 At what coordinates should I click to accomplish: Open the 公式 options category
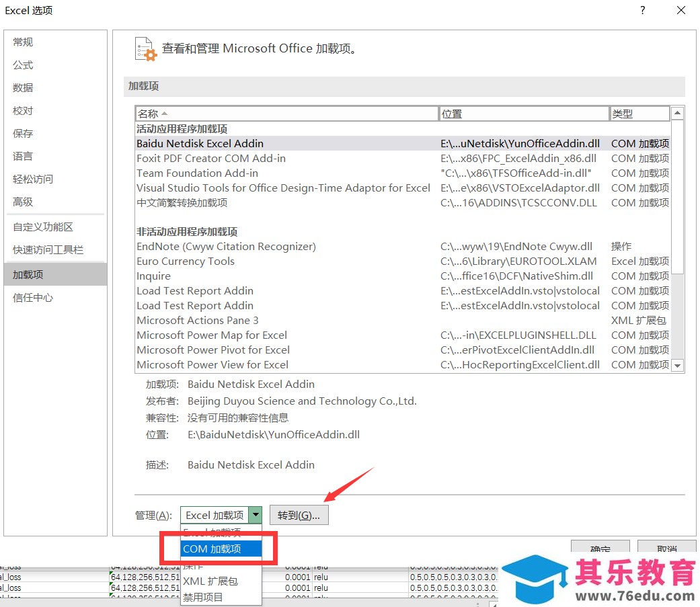(55, 65)
